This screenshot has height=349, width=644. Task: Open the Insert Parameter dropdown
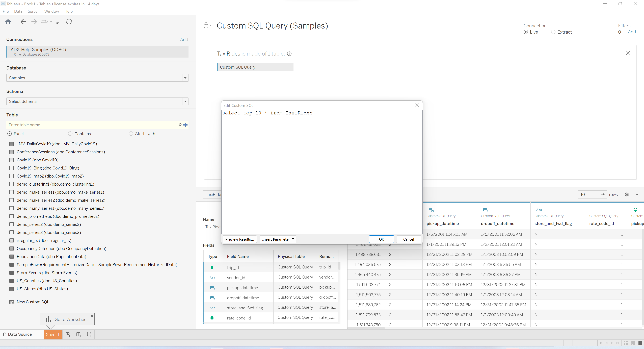(x=278, y=239)
